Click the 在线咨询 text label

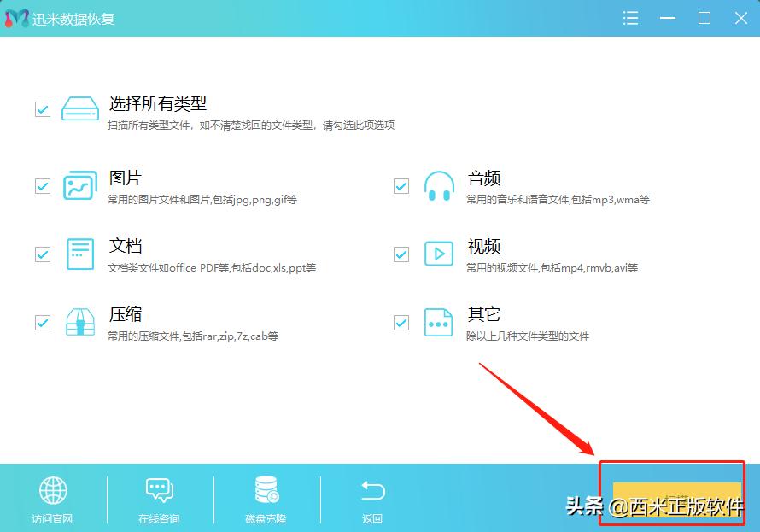coord(160,517)
